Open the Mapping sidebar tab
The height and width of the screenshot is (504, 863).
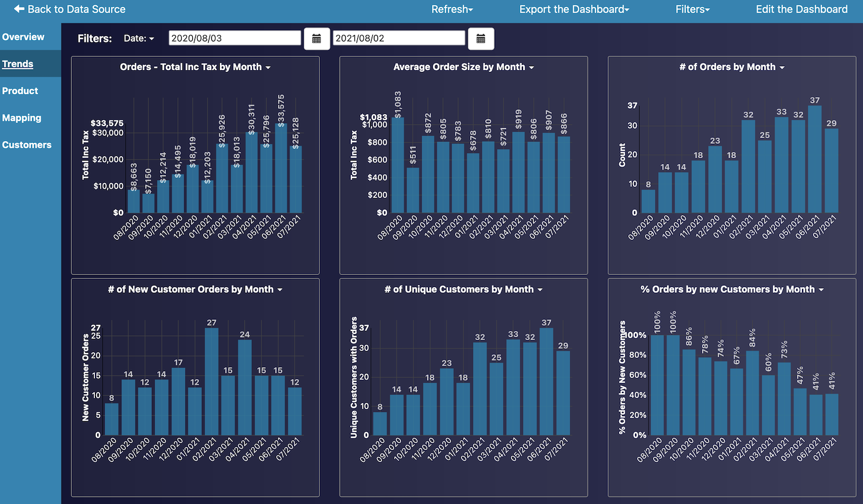tap(22, 118)
